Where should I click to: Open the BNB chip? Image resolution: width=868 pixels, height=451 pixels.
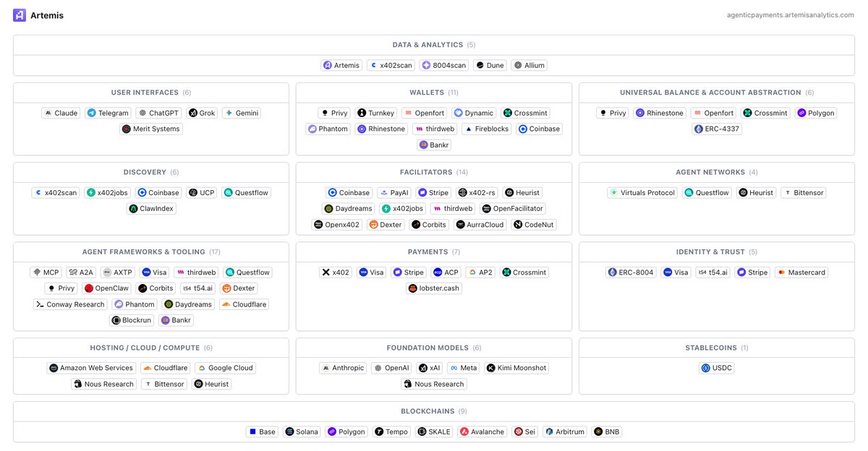pyautogui.click(x=607, y=431)
